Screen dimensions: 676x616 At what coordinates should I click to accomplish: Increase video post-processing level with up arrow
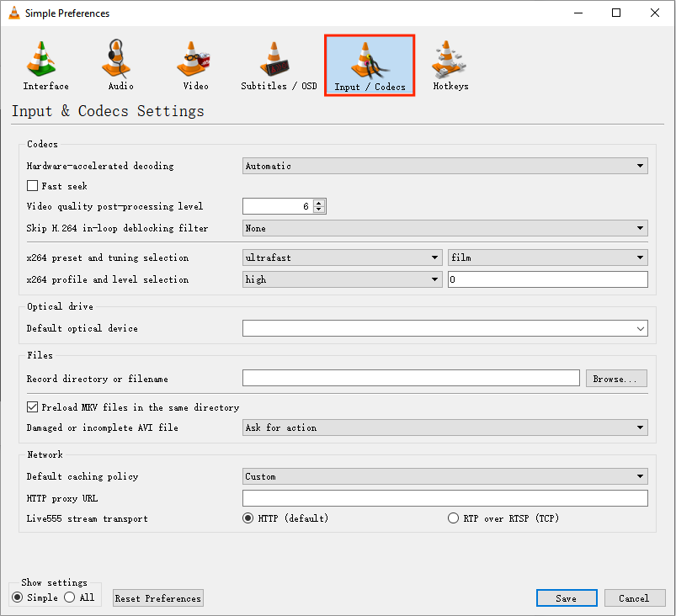319,203
